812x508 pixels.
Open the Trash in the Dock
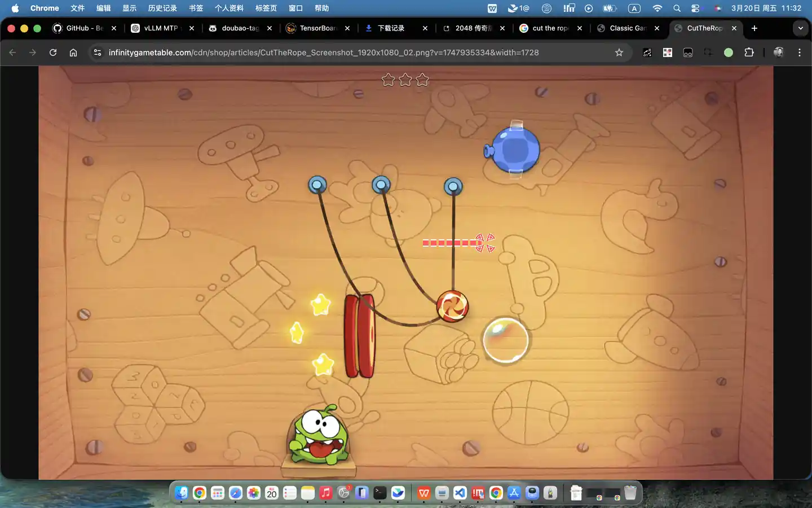pos(630,493)
